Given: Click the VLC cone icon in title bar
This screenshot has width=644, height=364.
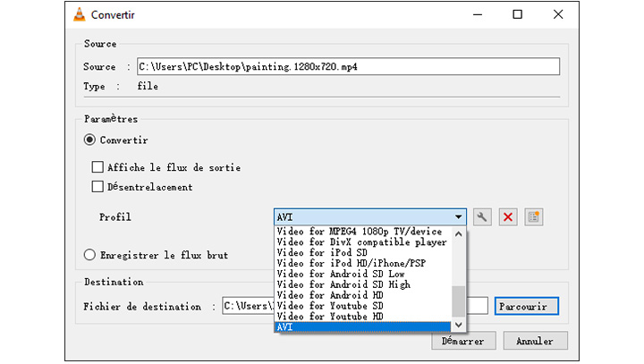Looking at the screenshot, I should tap(80, 14).
